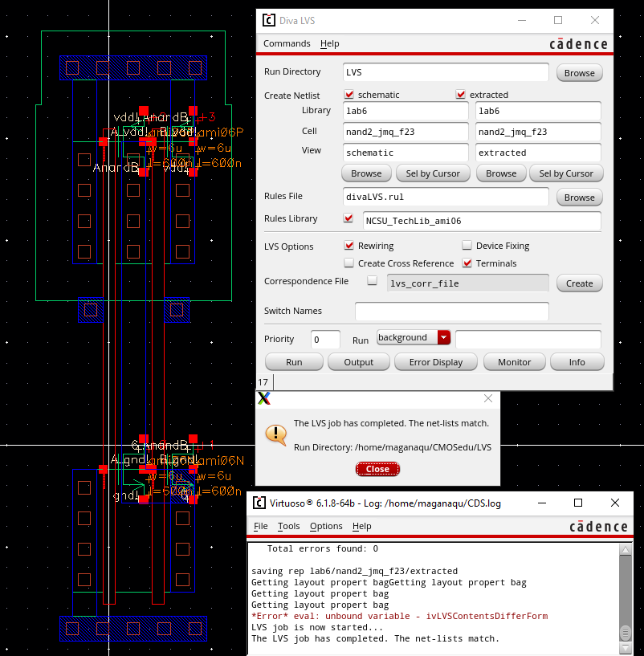Open the Options menu in the log window
Viewport: 644px width, 656px height.
(x=326, y=526)
